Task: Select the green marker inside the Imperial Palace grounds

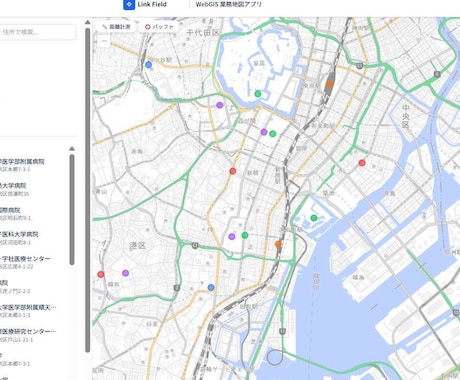Action: 258,94
